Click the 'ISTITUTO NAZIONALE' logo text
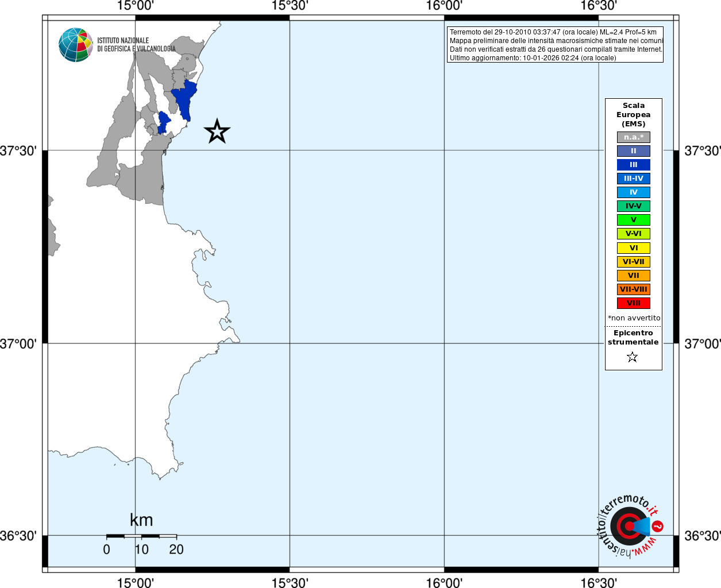Image resolution: width=721 pixels, height=588 pixels. 123,41
